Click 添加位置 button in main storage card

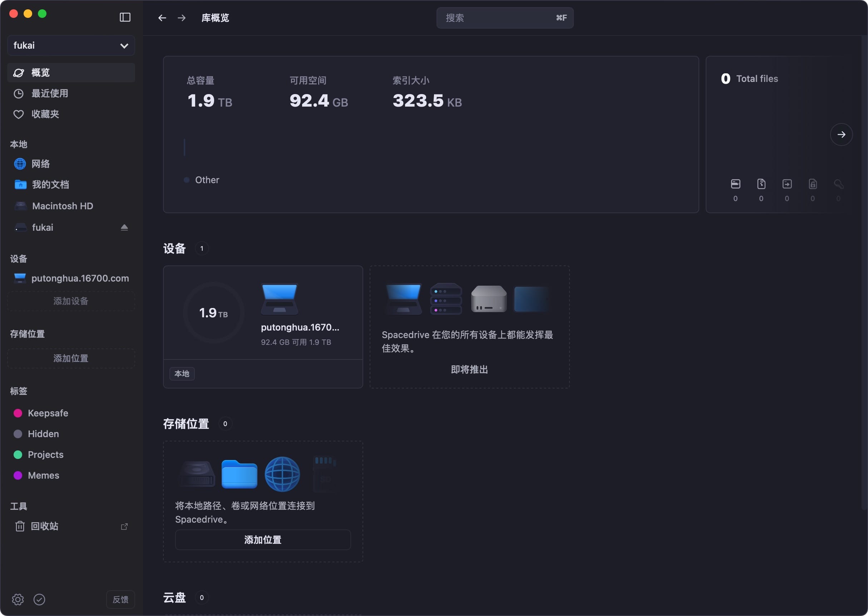(x=263, y=540)
